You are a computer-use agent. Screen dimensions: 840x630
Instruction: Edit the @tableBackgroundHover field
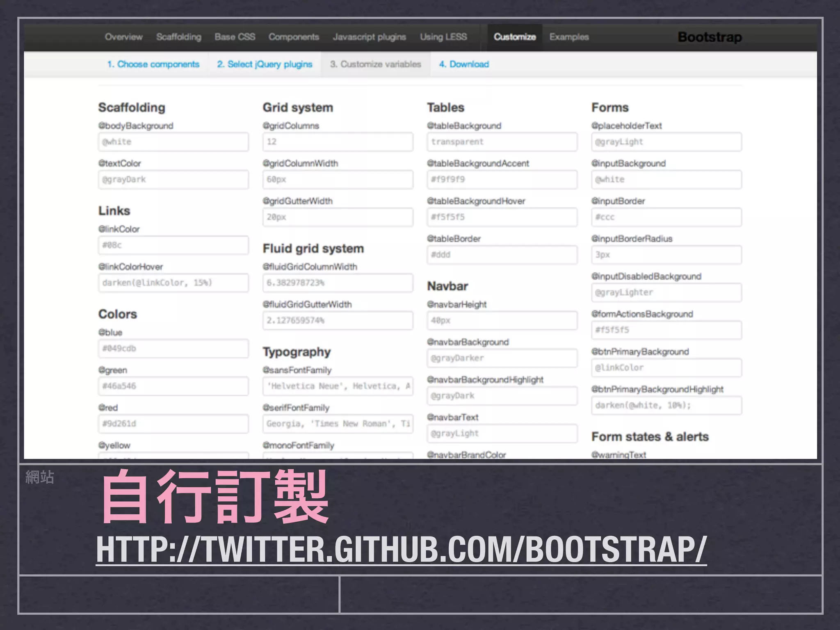click(x=502, y=217)
